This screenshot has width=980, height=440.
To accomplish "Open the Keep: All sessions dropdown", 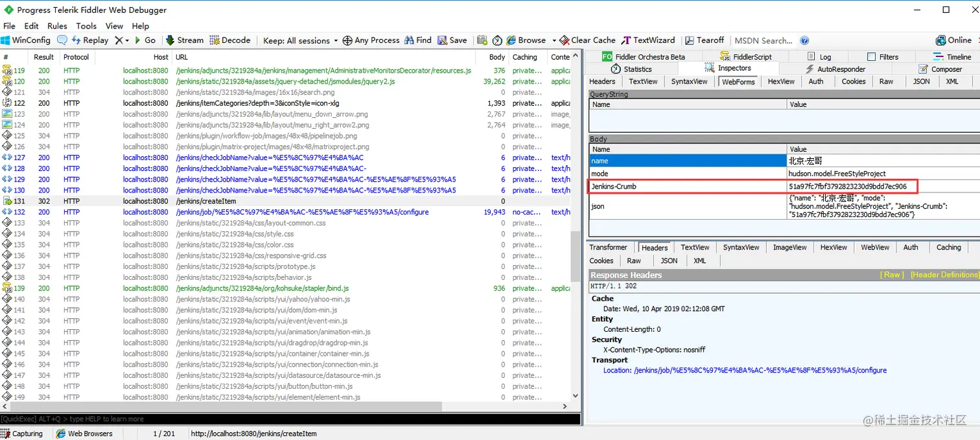I will [x=301, y=40].
